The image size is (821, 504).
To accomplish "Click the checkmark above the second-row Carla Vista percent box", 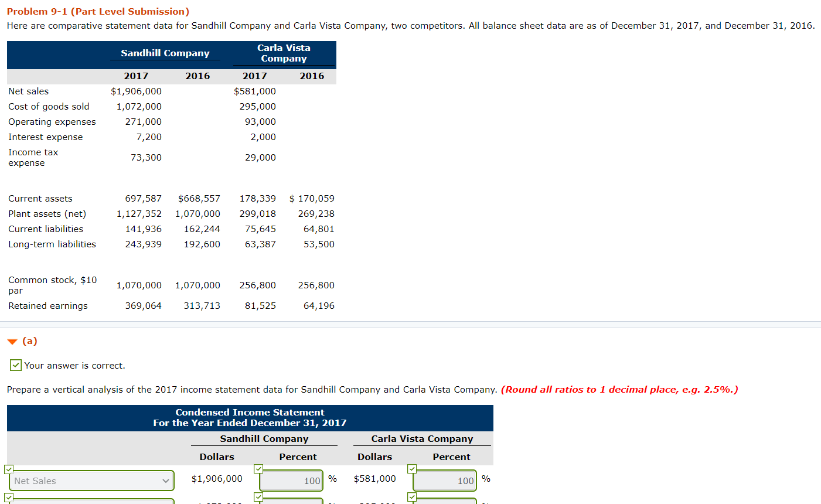I will [412, 497].
